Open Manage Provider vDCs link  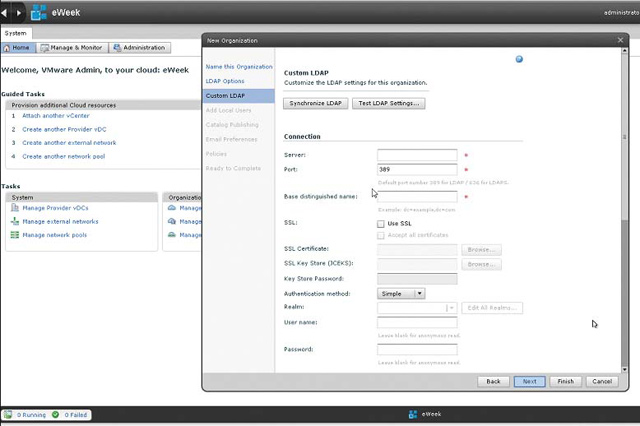[x=55, y=208]
